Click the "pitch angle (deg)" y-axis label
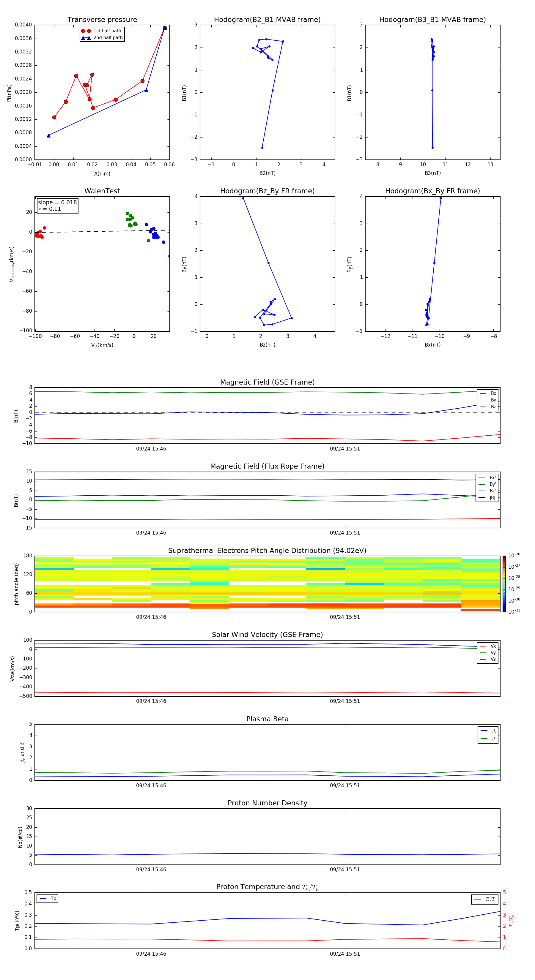This screenshot has width=535, height=980. (x=16, y=584)
